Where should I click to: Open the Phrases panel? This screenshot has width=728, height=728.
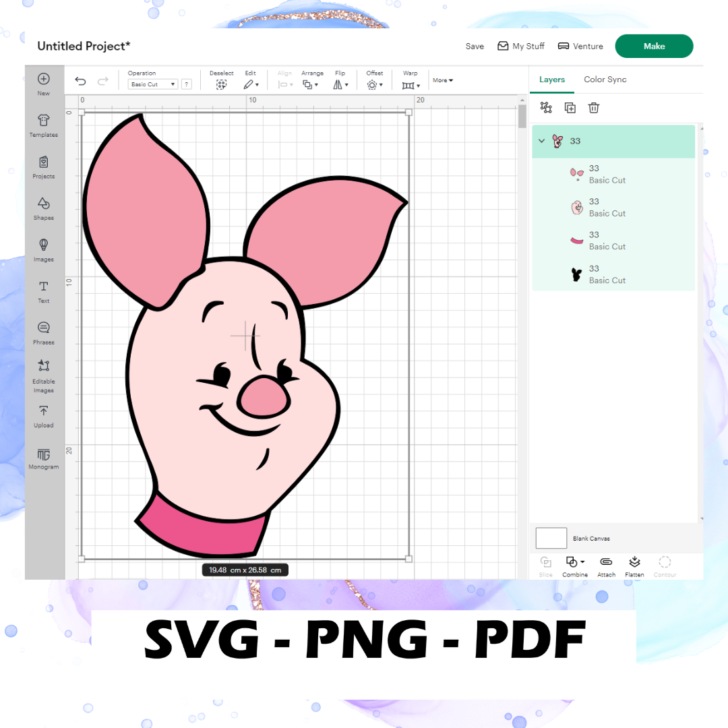44,333
